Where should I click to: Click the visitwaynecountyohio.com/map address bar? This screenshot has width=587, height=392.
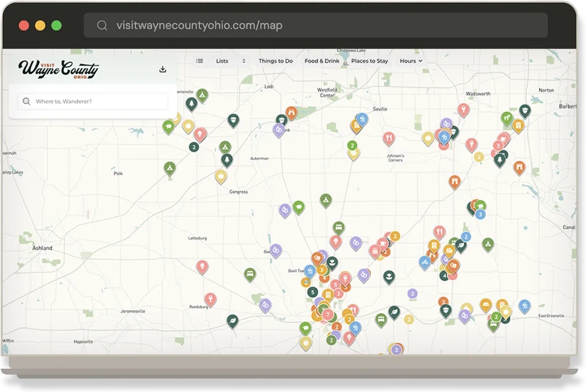pyautogui.click(x=315, y=25)
